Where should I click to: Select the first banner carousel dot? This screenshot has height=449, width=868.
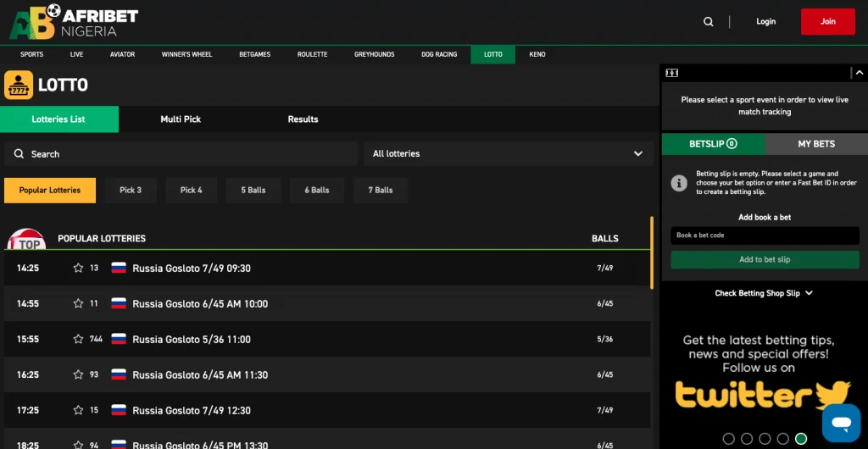[x=728, y=439]
